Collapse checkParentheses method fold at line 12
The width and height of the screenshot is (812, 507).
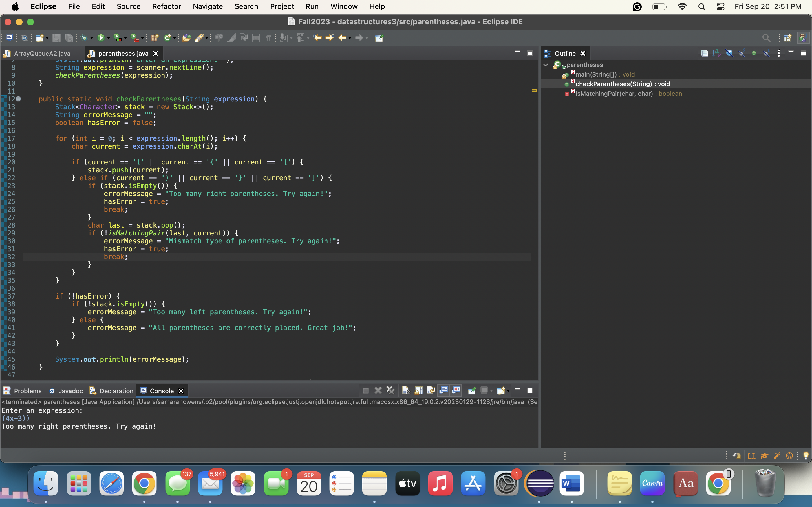[x=19, y=99]
